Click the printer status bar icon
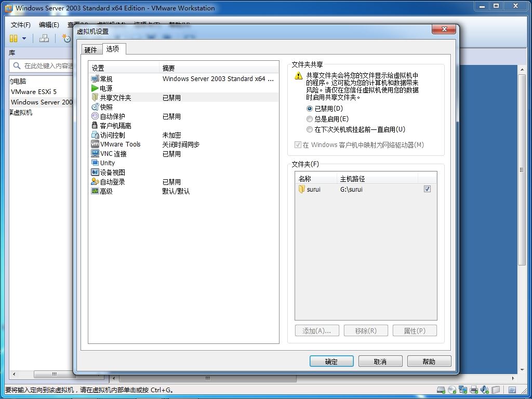The width and height of the screenshot is (532, 399). pos(474,390)
